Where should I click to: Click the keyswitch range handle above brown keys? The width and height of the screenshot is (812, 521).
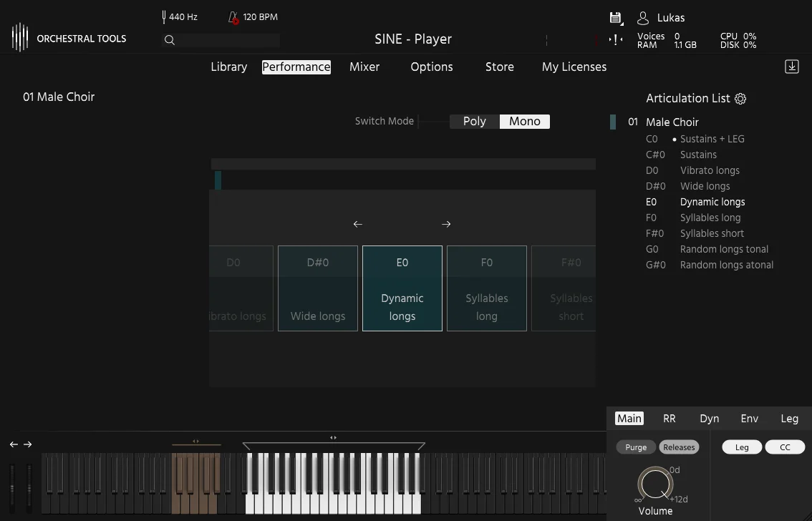pos(195,442)
